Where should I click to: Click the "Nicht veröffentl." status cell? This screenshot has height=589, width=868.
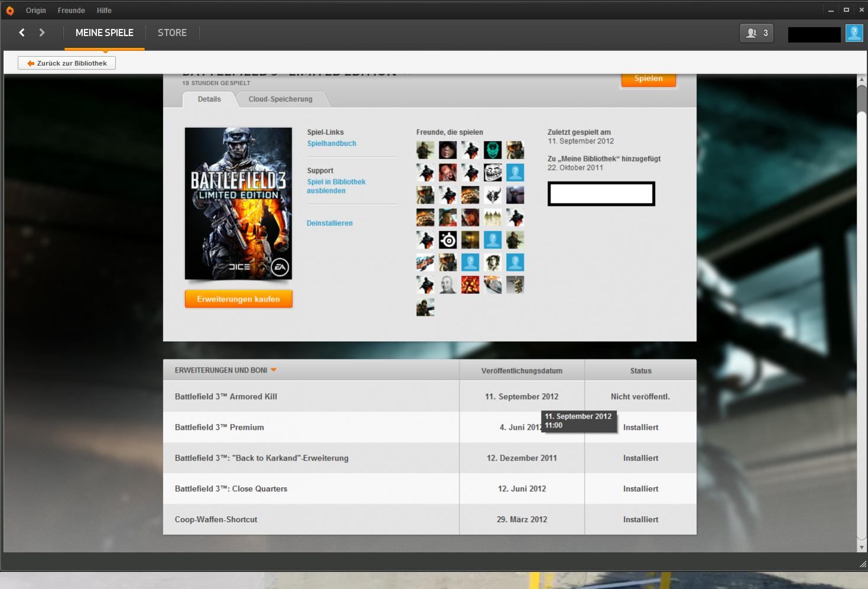pos(640,397)
